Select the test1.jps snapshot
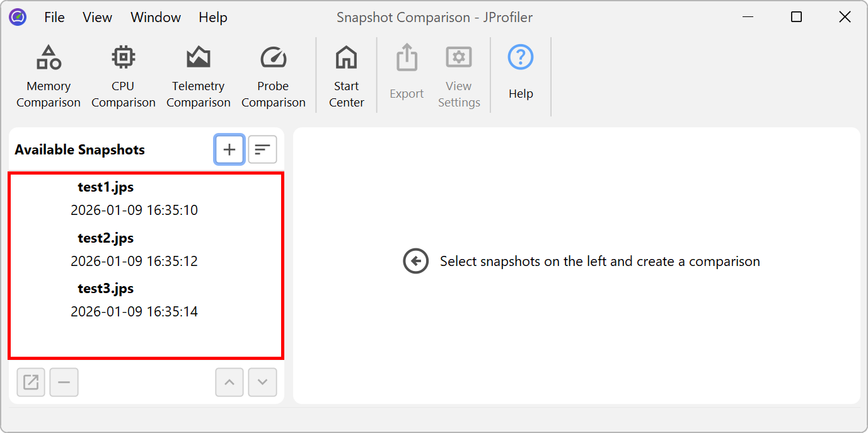Image resolution: width=868 pixels, height=433 pixels. coord(134,198)
